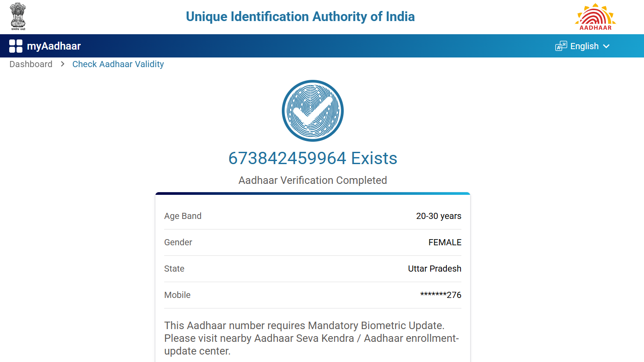Screen dimensions: 644x362
Task: Click the Mandatory Biometric Update notice
Action: [311, 338]
